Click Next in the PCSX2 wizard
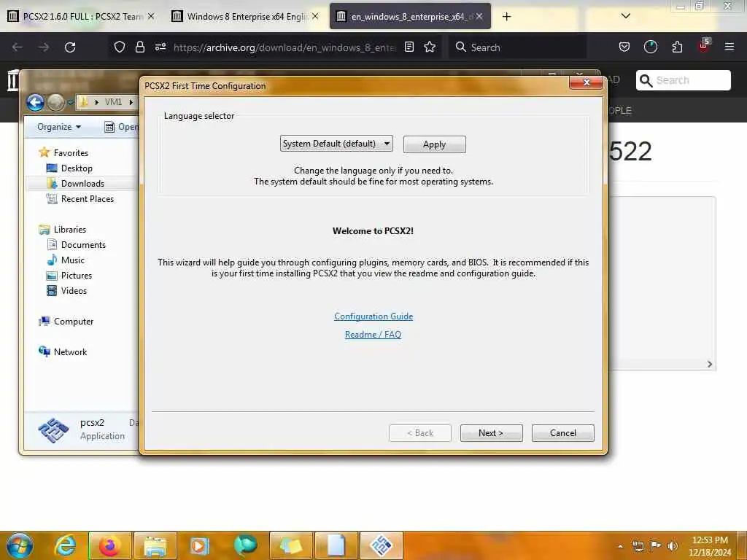 [491, 433]
